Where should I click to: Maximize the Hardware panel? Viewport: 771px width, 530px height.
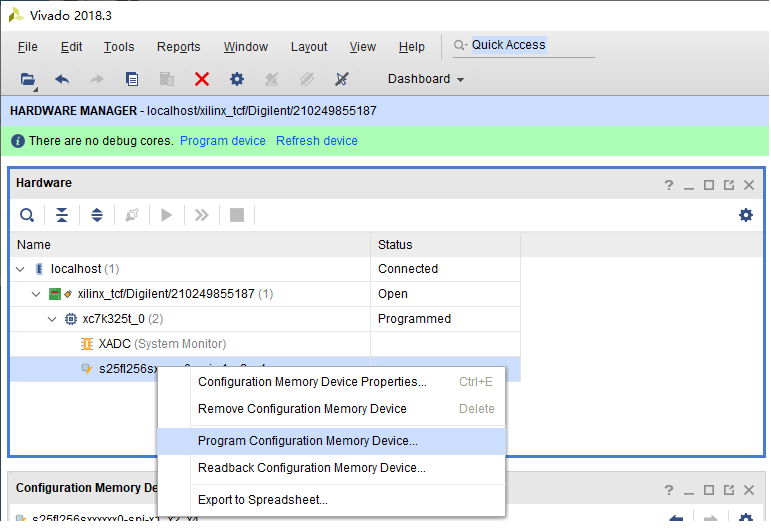709,185
